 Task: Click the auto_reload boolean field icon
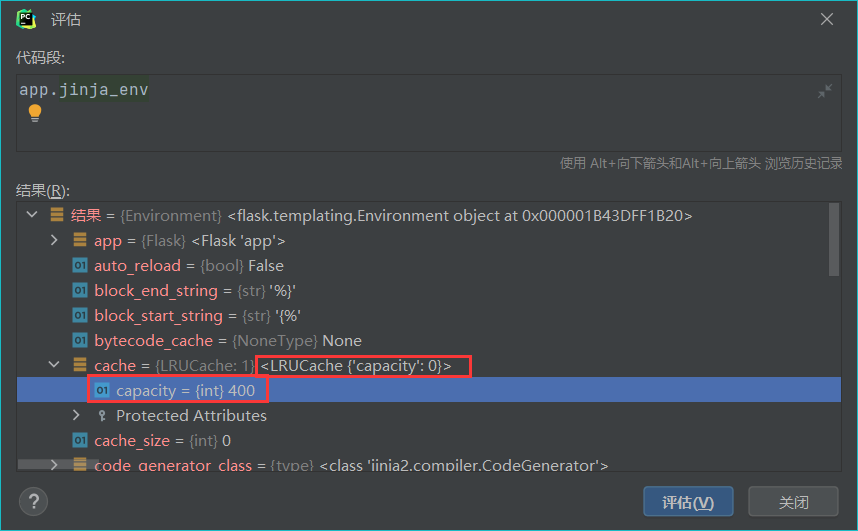click(80, 266)
